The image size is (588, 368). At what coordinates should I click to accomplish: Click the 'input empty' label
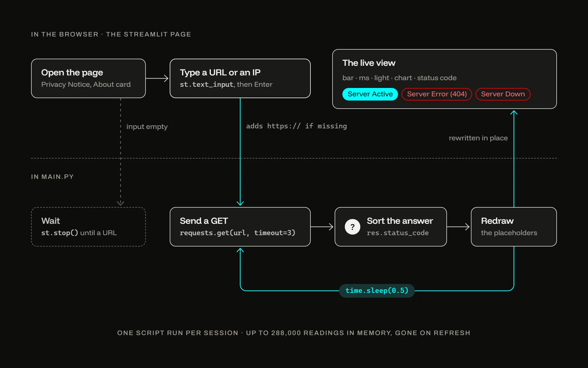click(147, 127)
